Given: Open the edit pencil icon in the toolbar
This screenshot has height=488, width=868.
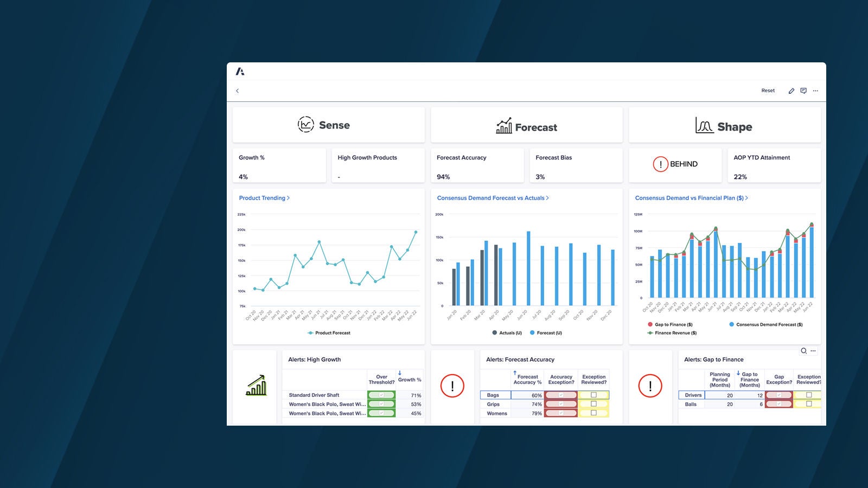Looking at the screenshot, I should pyautogui.click(x=792, y=91).
